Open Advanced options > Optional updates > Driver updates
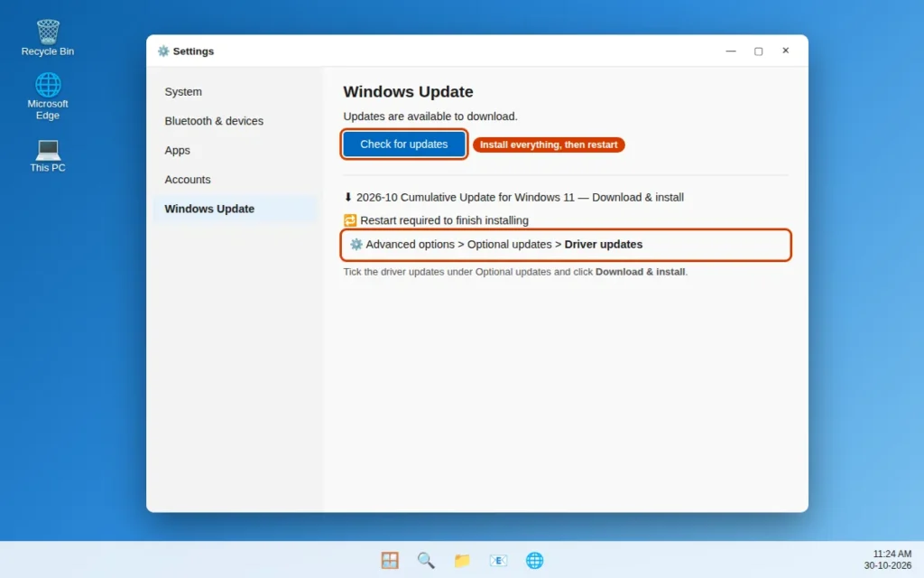The height and width of the screenshot is (578, 924). point(566,245)
